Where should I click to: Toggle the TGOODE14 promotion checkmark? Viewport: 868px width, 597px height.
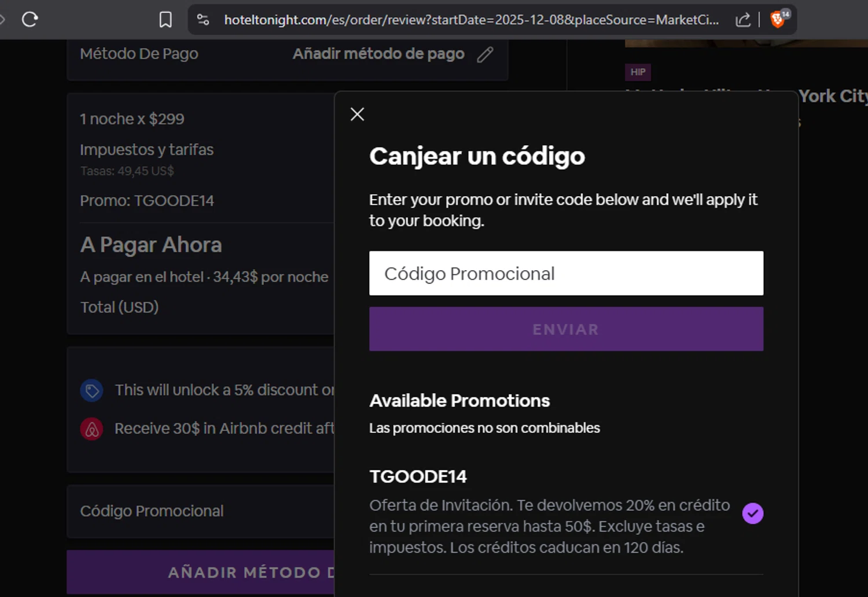[x=752, y=513]
